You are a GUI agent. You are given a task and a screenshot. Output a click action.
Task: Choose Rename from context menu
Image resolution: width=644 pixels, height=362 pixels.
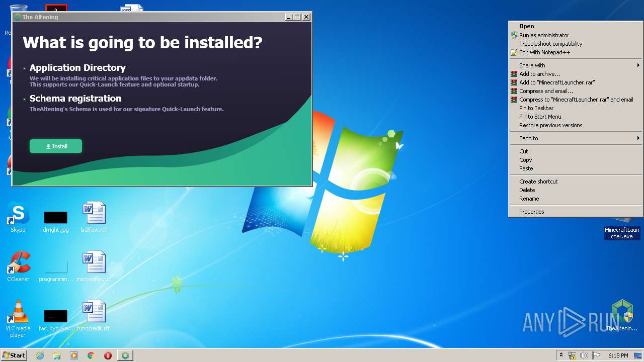(576, 199)
